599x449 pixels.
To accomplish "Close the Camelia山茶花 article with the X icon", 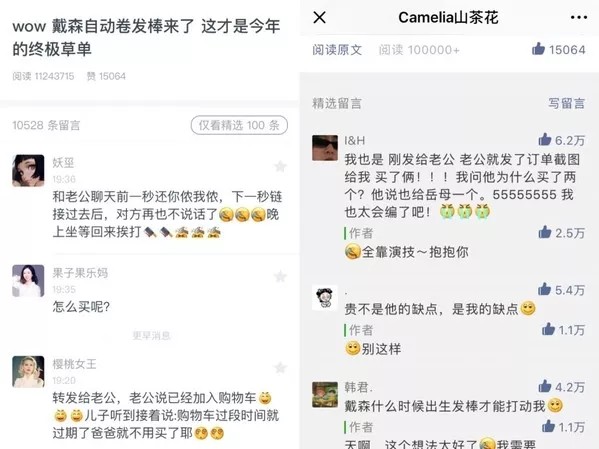I will point(319,17).
